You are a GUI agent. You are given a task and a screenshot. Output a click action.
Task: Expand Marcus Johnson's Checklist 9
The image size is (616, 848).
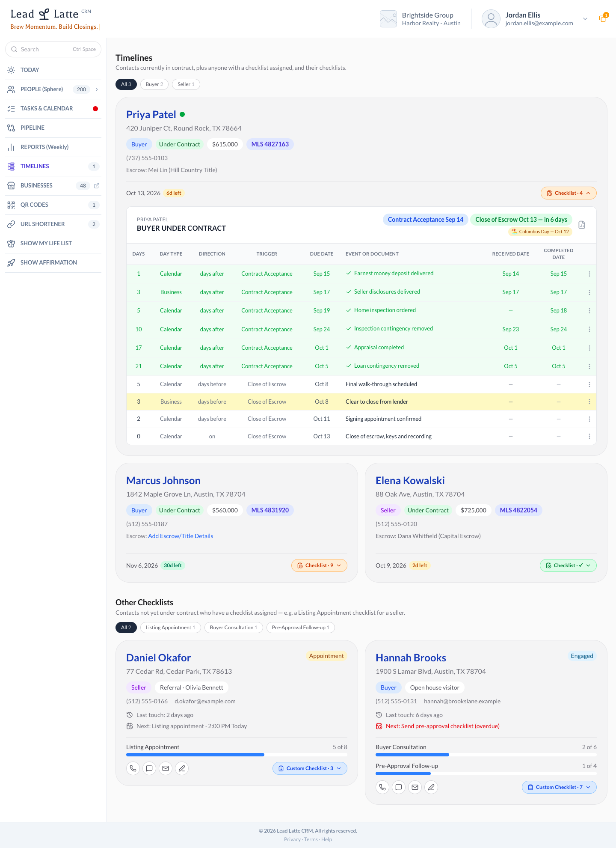pyautogui.click(x=319, y=565)
